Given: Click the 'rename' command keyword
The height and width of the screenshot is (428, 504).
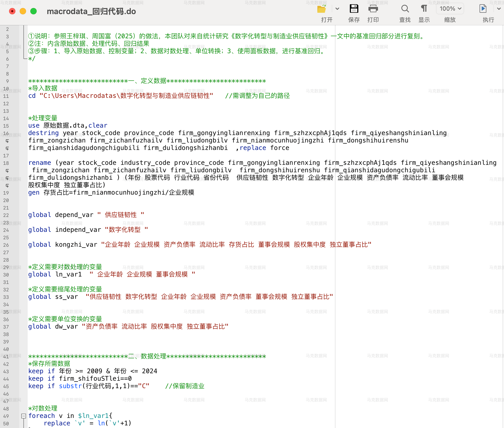Looking at the screenshot, I should click(x=40, y=163).
